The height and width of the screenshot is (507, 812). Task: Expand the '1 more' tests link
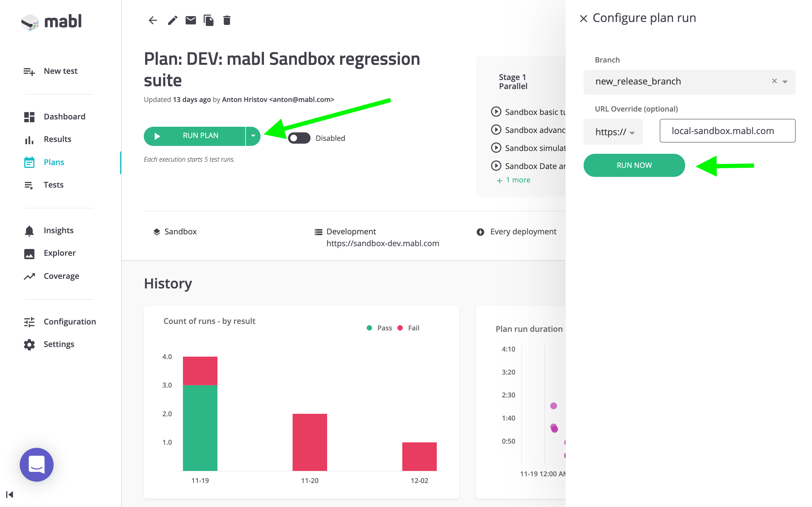513,180
